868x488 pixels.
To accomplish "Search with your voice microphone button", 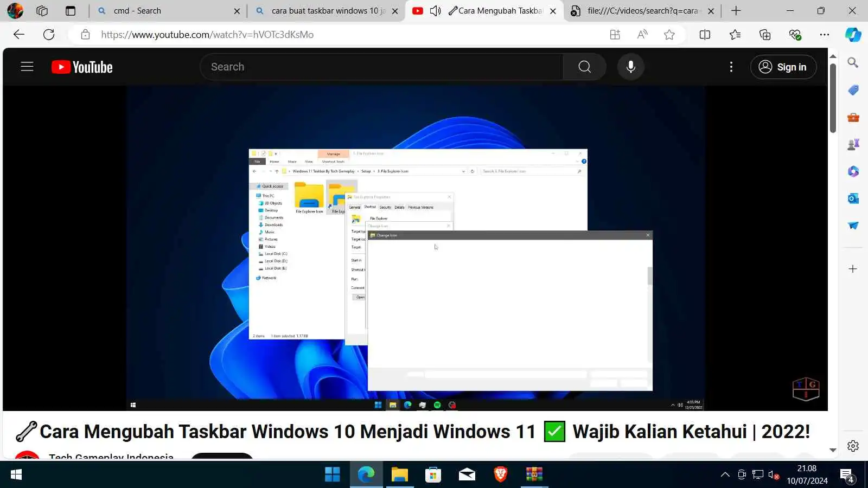I will click(x=630, y=67).
